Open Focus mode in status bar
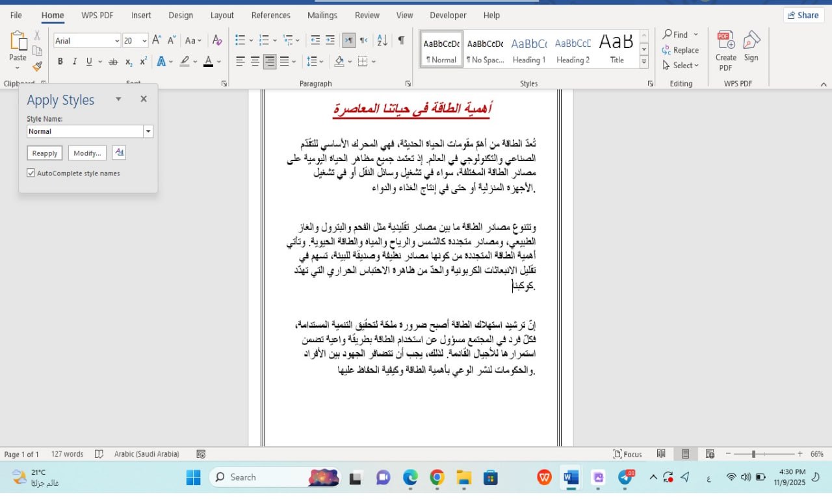The height and width of the screenshot is (504, 832). (628, 454)
